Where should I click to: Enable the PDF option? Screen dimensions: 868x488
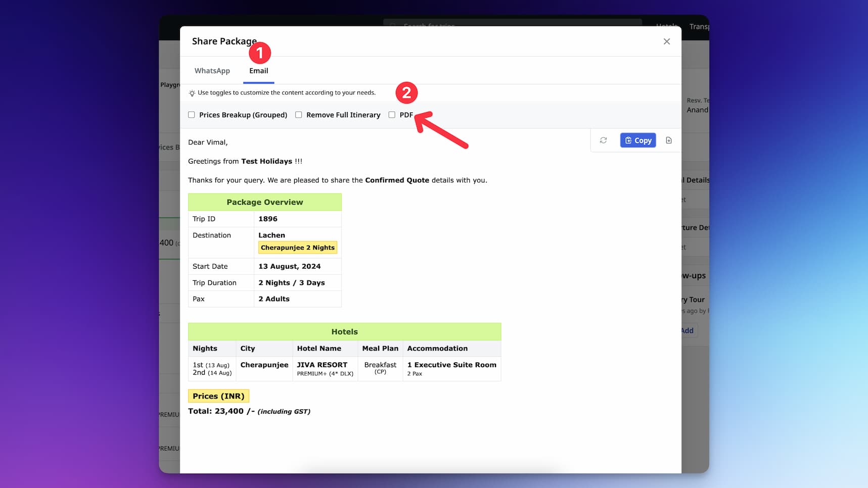[x=392, y=115]
